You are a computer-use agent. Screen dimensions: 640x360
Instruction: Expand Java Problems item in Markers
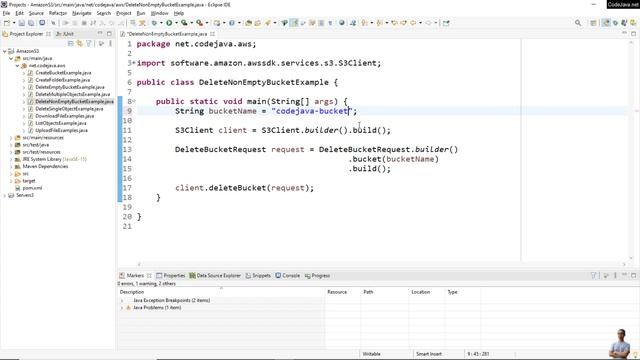[122, 308]
